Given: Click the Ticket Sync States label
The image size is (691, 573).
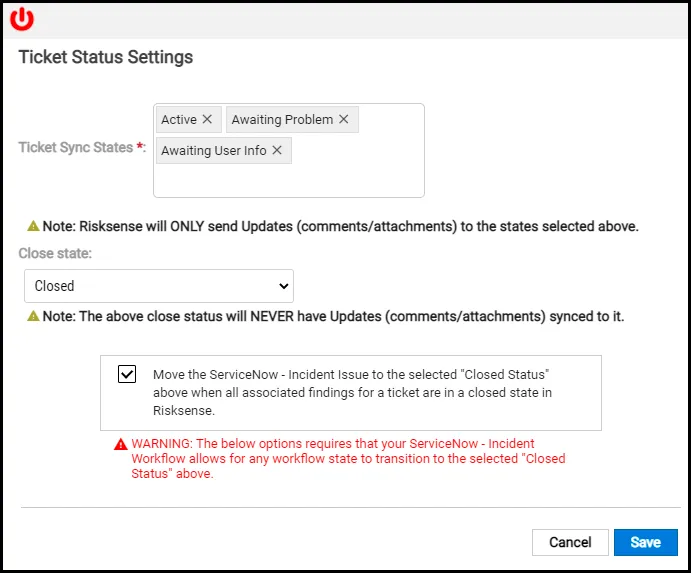Looking at the screenshot, I should [x=82, y=147].
